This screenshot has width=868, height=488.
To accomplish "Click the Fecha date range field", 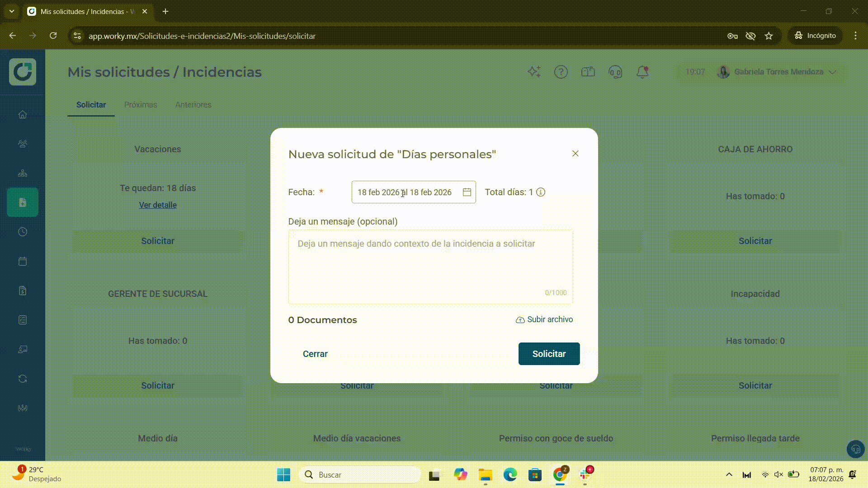I will coord(414,192).
